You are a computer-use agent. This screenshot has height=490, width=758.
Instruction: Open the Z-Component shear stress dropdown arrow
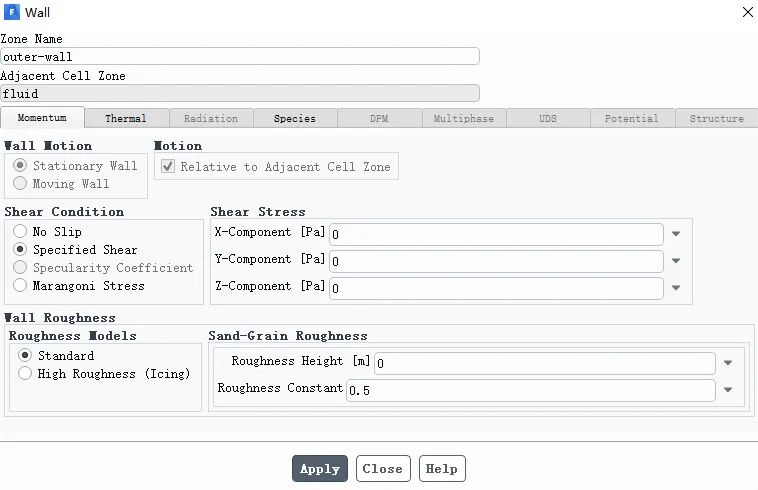click(x=676, y=288)
